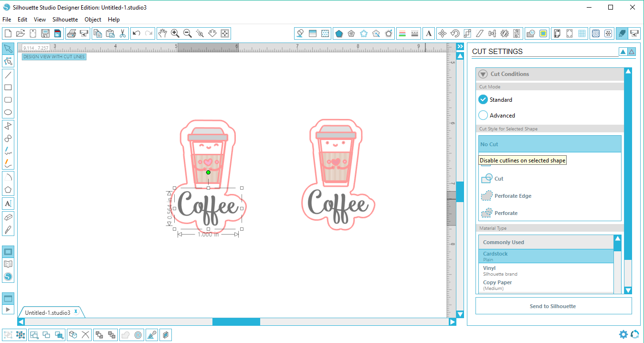644x343 pixels.
Task: Choose the Perforate Edge cut style
Action: [x=550, y=196]
